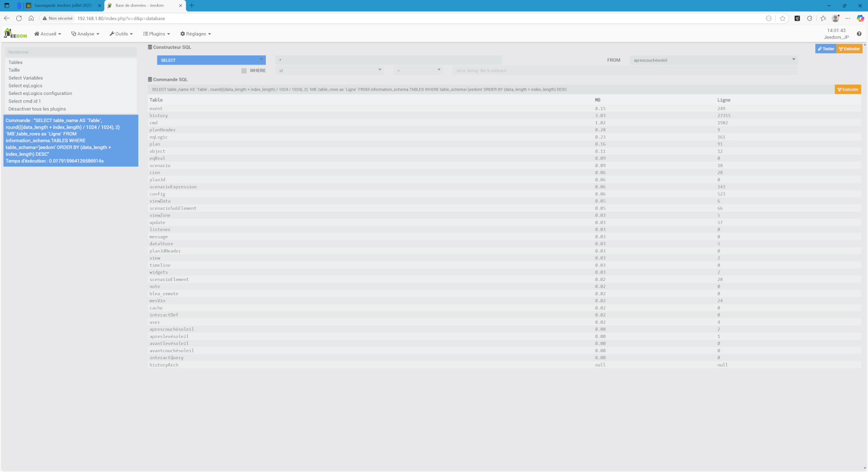Screen dimensions: 868x472
Task: Click the Rechercher search field
Action: (71, 52)
